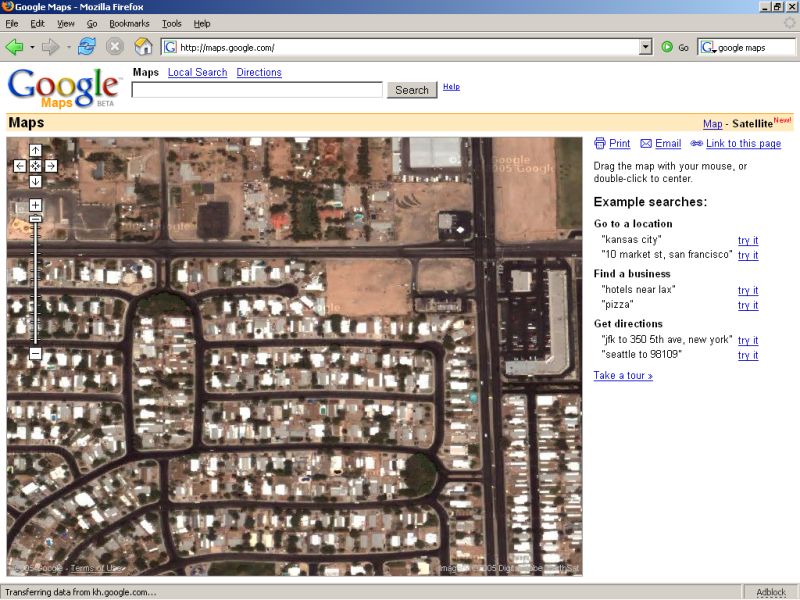This screenshot has width=800, height=600.
Task: Open back button history dropdown arrow
Action: coord(32,47)
